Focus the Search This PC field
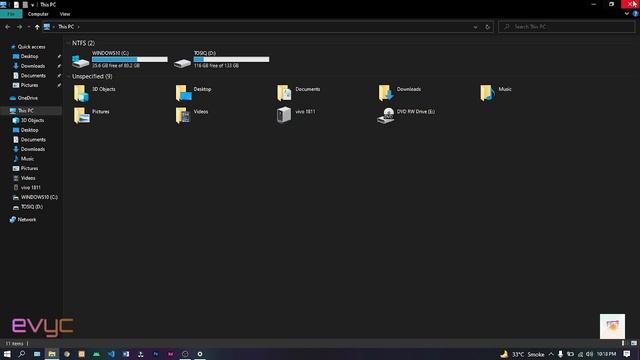 [x=567, y=27]
